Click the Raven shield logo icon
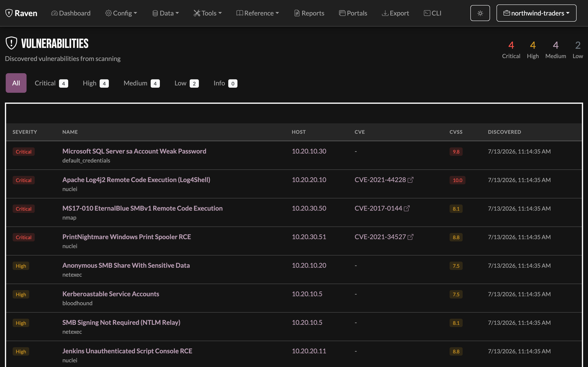Image resolution: width=588 pixels, height=367 pixels. [9, 13]
